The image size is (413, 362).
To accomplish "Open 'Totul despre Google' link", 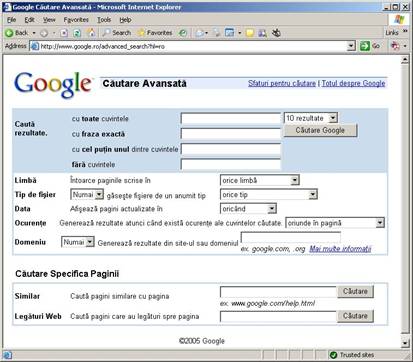I will pos(353,83).
